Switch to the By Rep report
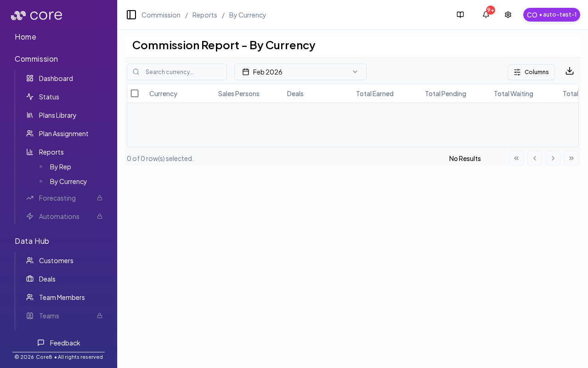This screenshot has width=588, height=368. (60, 167)
